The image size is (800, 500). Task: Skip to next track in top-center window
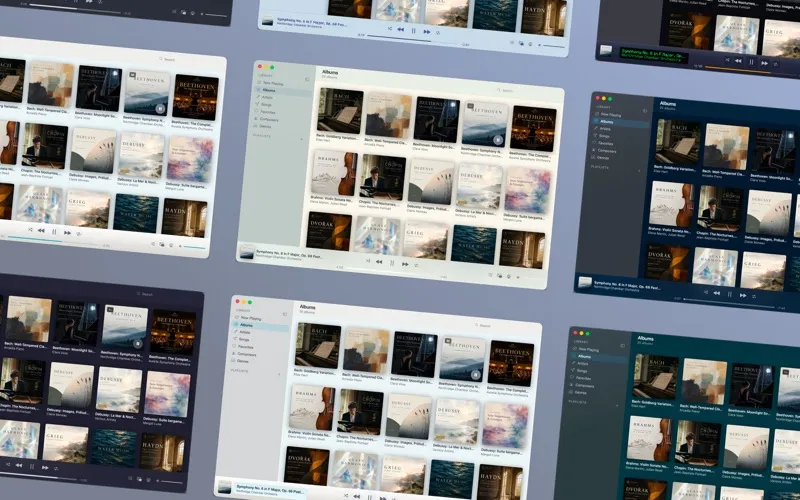click(x=427, y=32)
